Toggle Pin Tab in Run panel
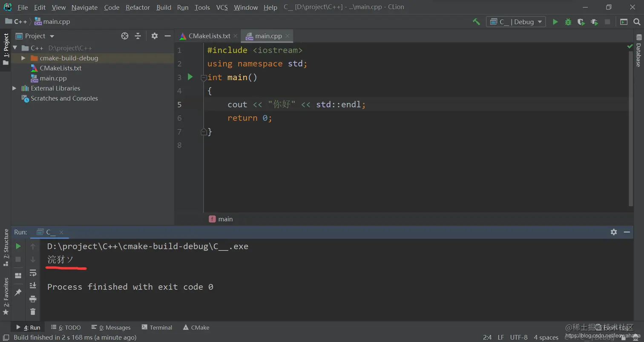Viewport: 644px width, 342px height. [18, 292]
